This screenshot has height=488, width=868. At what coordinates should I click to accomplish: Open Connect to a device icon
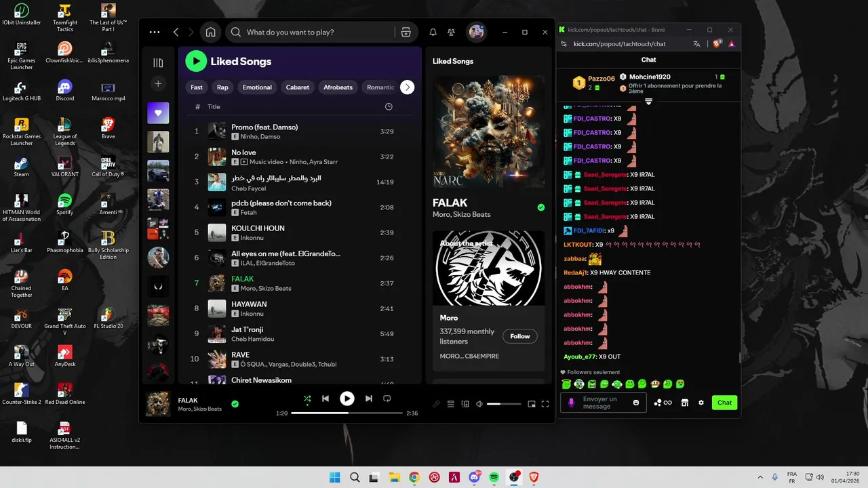coord(465,404)
